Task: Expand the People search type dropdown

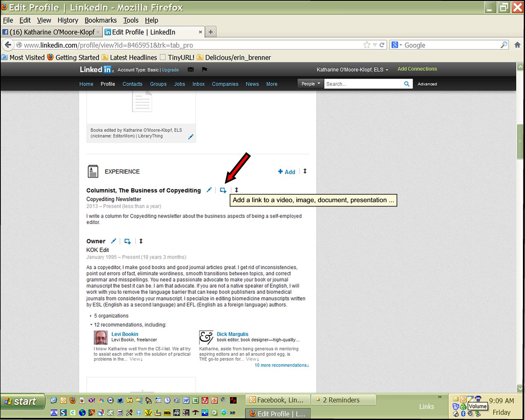Action: pyautogui.click(x=310, y=84)
